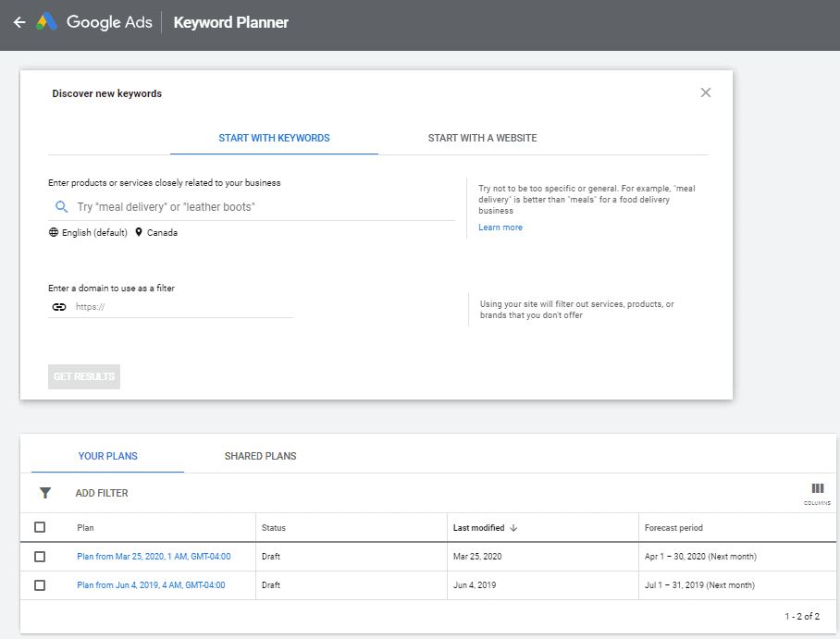
Task: Click the Discover new keywords heading
Action: (x=106, y=93)
